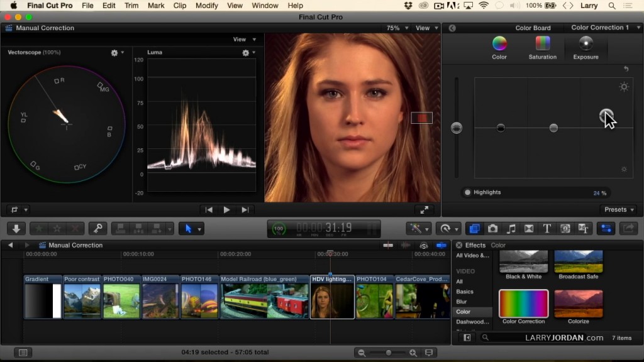Open the Music and Sound browser
This screenshot has width=644, height=362.
coord(511,229)
